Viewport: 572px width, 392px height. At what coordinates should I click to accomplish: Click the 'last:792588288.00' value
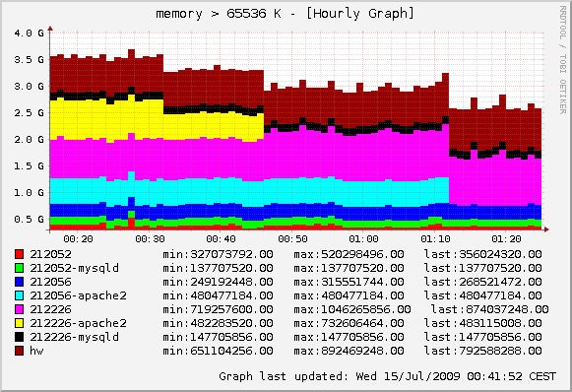pos(483,351)
